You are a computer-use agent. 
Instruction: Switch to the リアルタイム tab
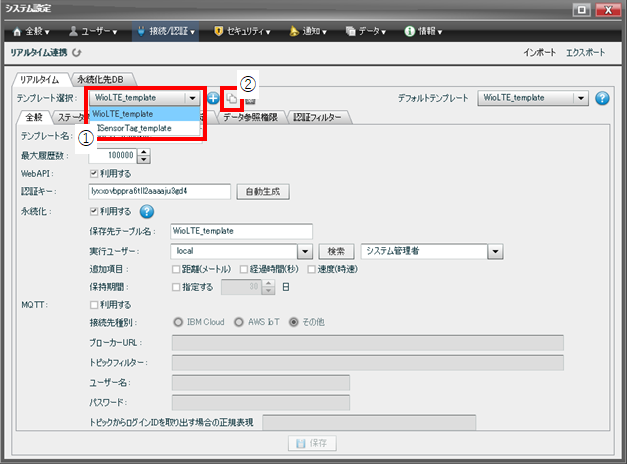[40, 80]
